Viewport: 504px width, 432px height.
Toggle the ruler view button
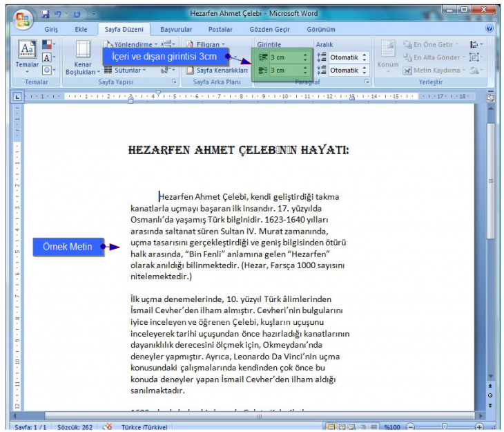[490, 98]
